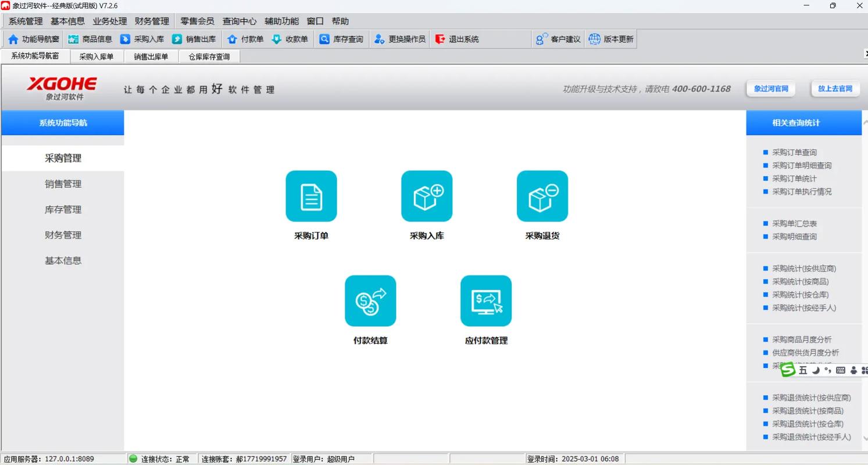
Task: Switch to the 仓库库存查询 tab
Action: pyautogui.click(x=209, y=57)
